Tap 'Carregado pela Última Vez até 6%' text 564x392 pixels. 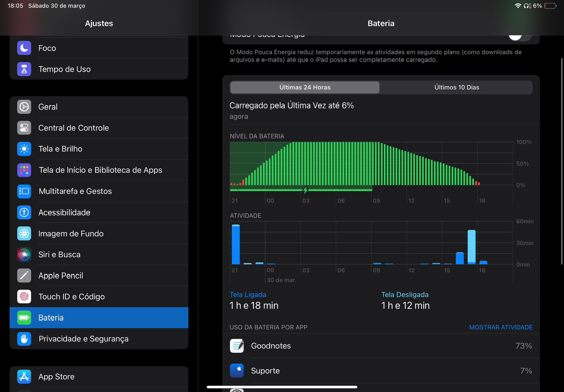[x=292, y=105]
